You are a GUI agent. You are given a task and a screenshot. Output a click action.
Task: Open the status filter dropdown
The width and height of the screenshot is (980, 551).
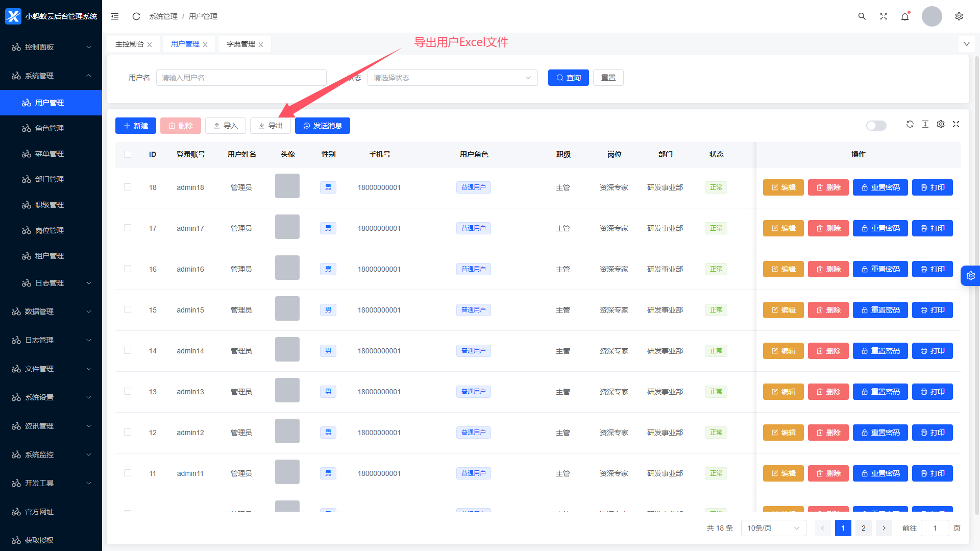452,78
